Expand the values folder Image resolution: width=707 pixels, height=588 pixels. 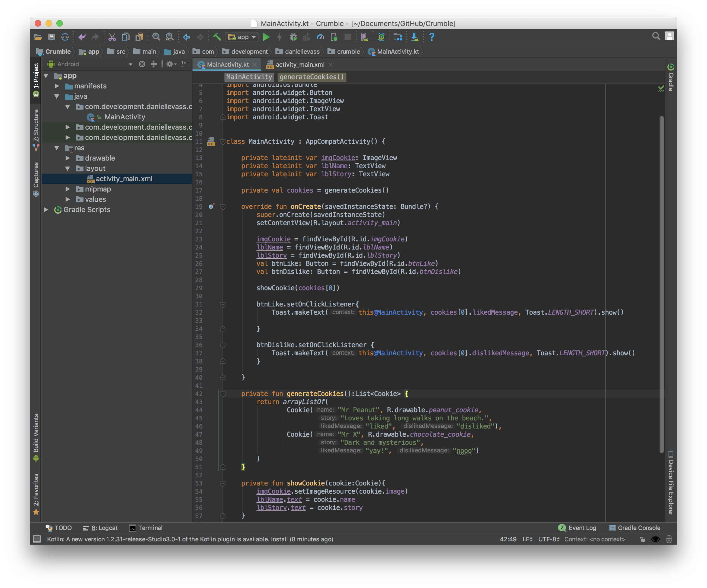pos(68,199)
